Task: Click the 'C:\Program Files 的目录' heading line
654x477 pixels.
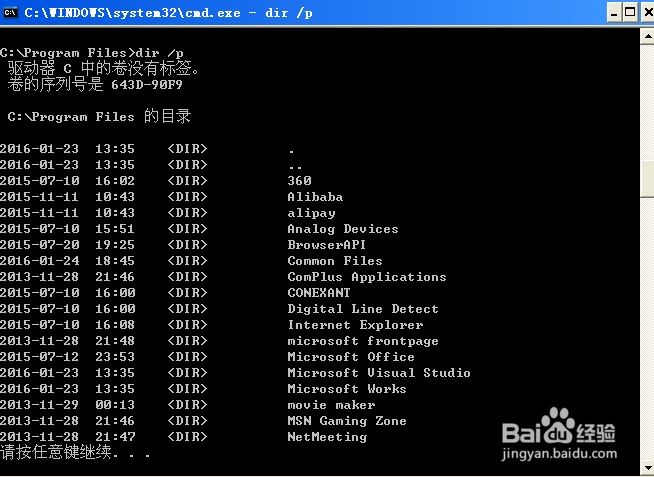Action: tap(99, 116)
